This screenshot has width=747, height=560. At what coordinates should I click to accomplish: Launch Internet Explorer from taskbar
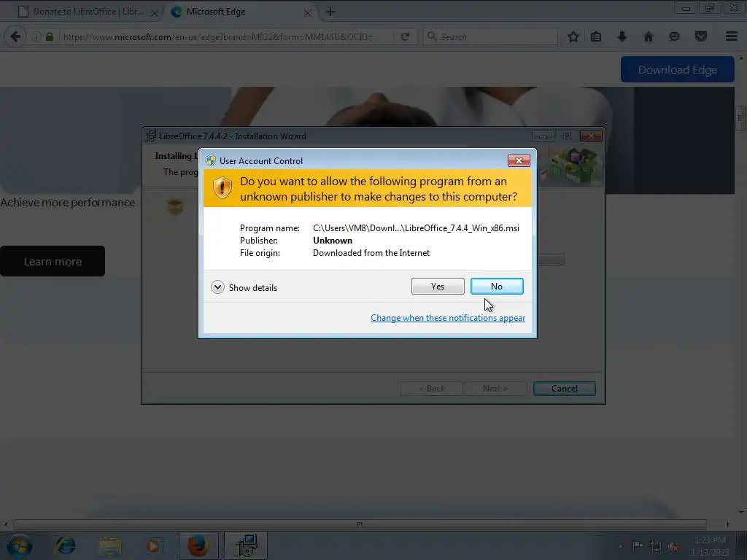(65, 545)
